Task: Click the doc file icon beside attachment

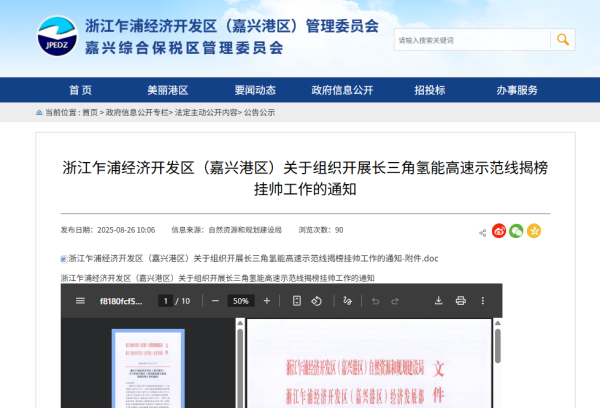Action: click(x=64, y=259)
